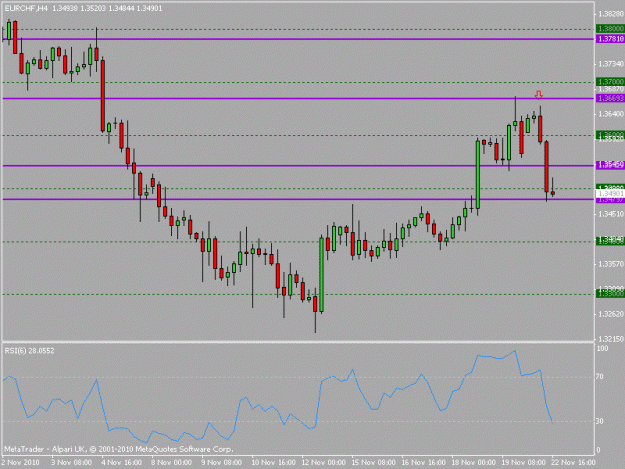Click the EURCHF,H4 chart title text

pos(26,8)
